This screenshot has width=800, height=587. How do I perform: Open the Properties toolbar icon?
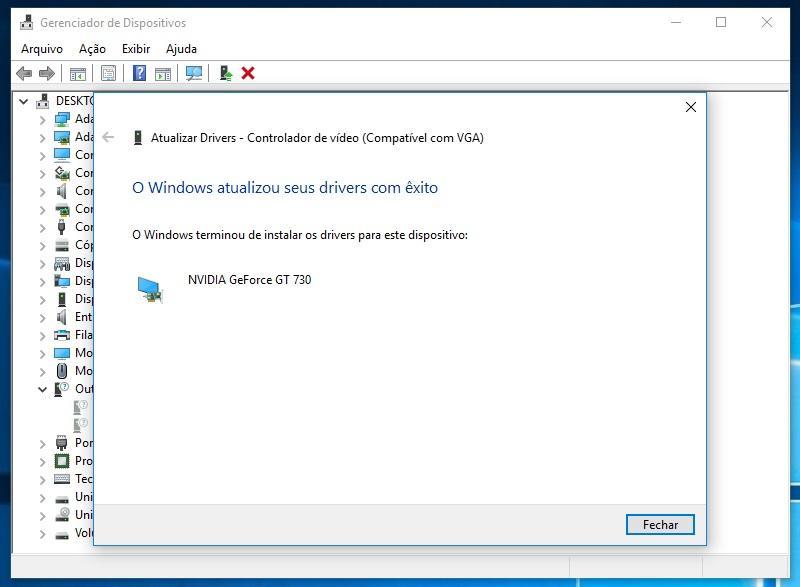108,73
